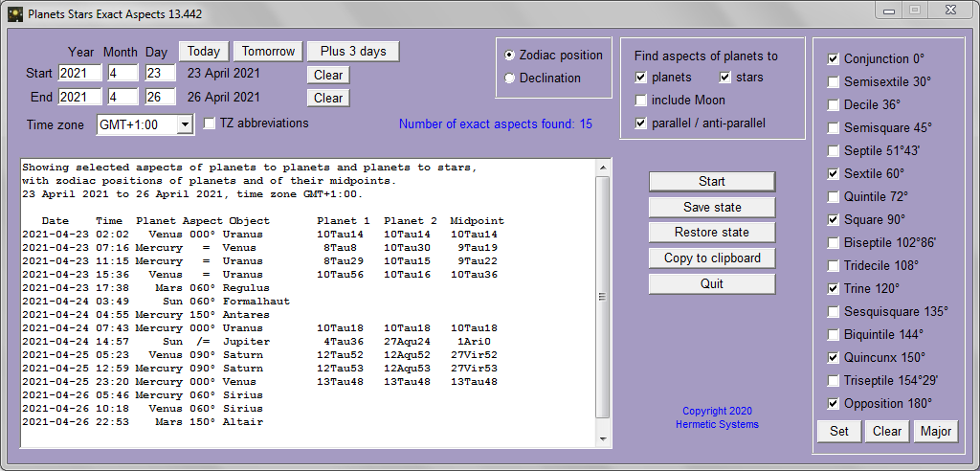Click the Today button
The height and width of the screenshot is (471, 980).
[x=204, y=52]
